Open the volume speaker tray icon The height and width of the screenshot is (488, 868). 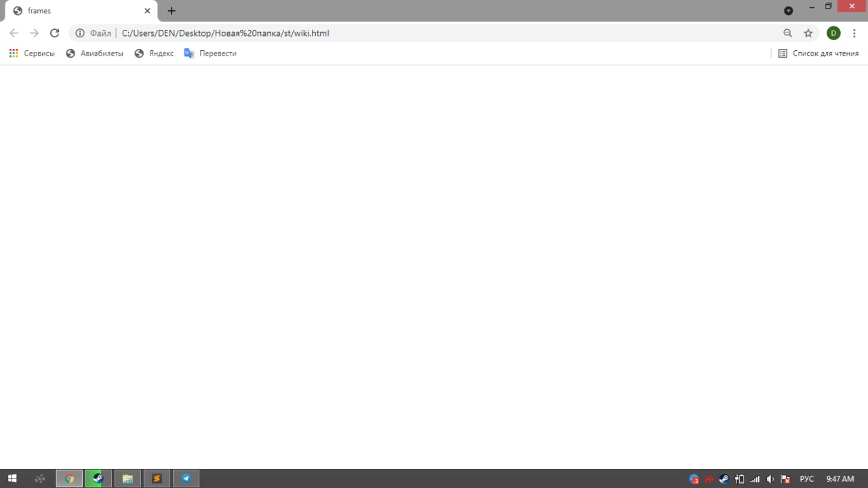tap(770, 479)
